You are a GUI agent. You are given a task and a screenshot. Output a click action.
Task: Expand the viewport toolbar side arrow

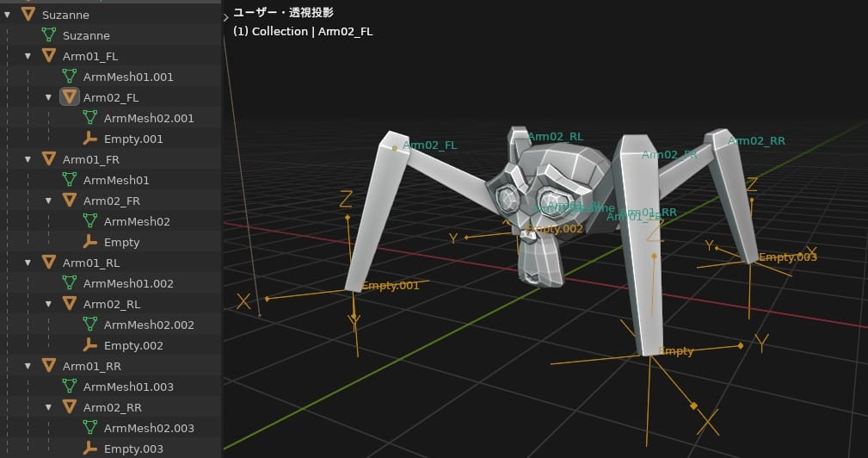click(226, 18)
